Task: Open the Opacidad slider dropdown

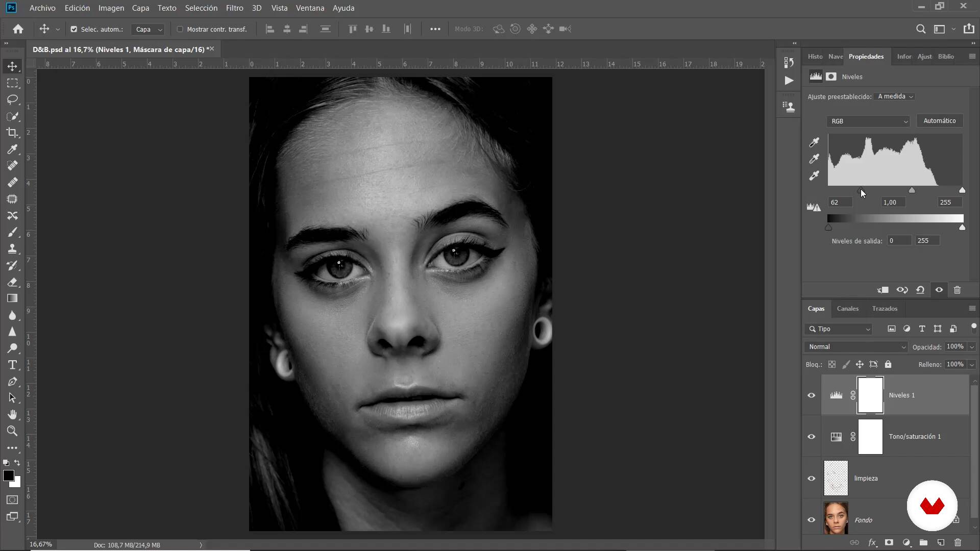Action: pyautogui.click(x=972, y=347)
